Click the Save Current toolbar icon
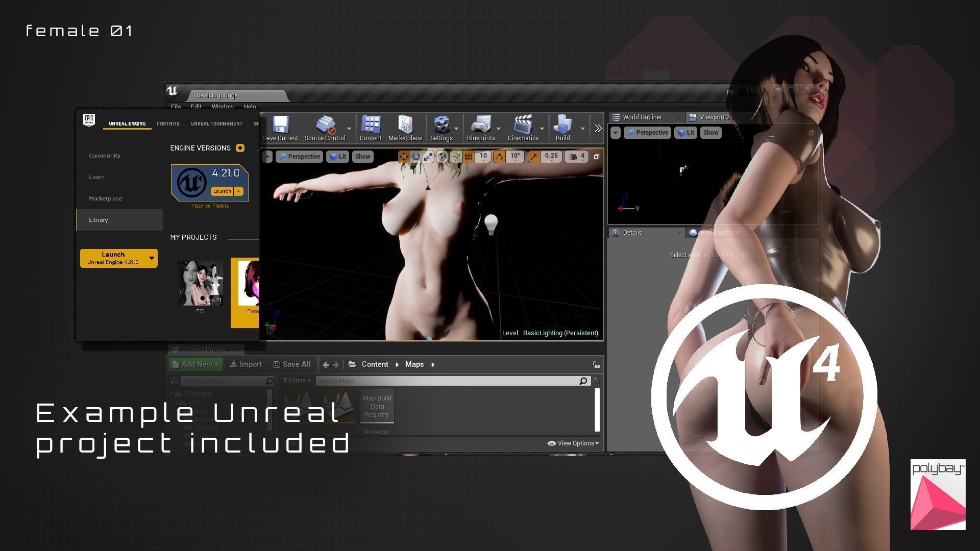Image resolution: width=980 pixels, height=551 pixels. pyautogui.click(x=280, y=125)
